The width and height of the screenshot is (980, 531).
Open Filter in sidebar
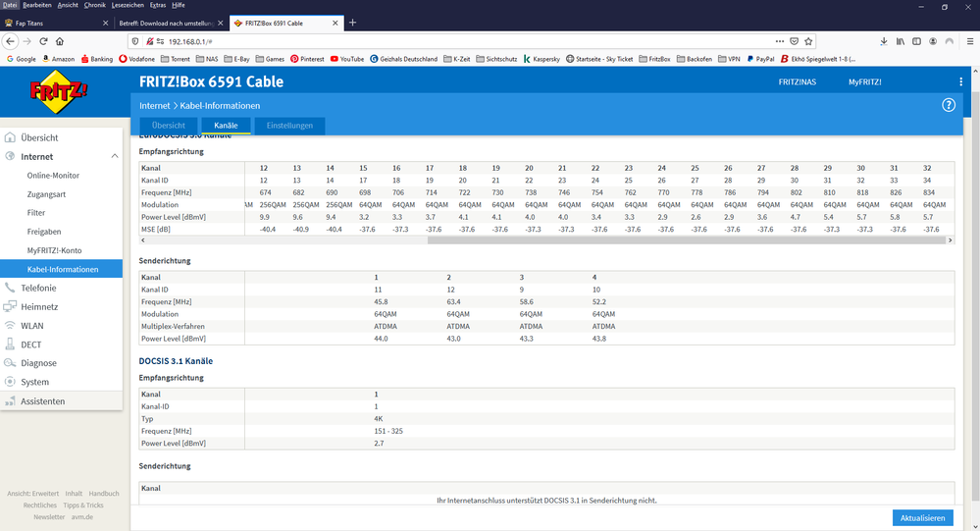pyautogui.click(x=36, y=213)
